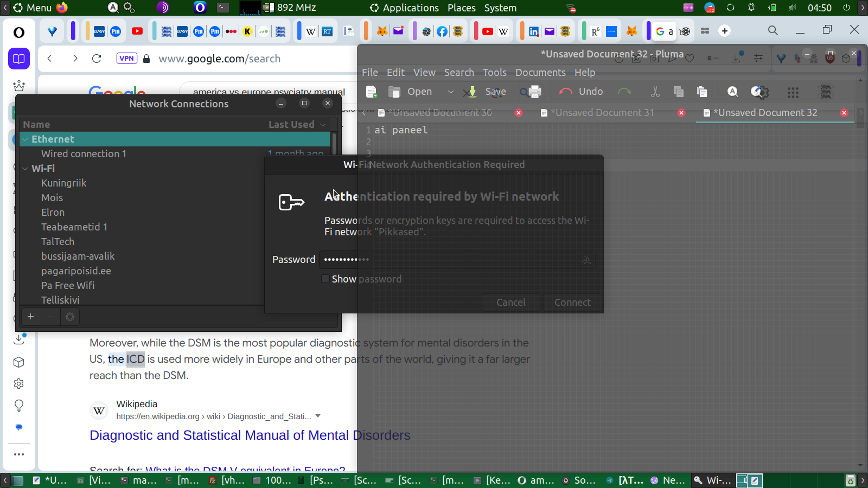Click the Save icon in Pluma toolbar
Viewport: 868px width, 488px height.
[x=472, y=92]
